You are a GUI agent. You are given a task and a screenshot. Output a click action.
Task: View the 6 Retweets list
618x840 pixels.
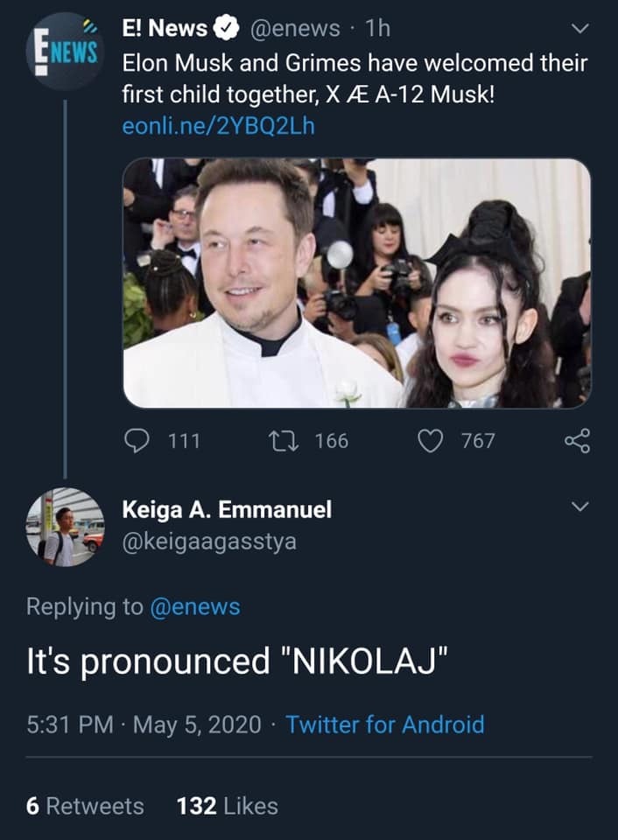[85, 805]
